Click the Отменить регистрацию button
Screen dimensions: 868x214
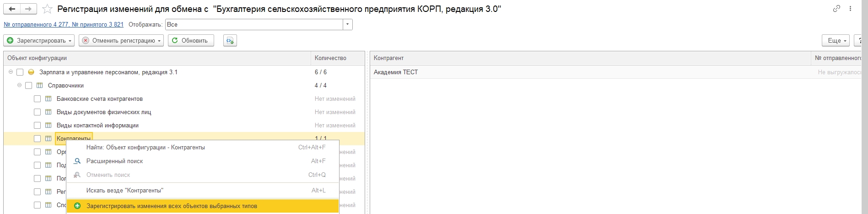click(x=121, y=41)
